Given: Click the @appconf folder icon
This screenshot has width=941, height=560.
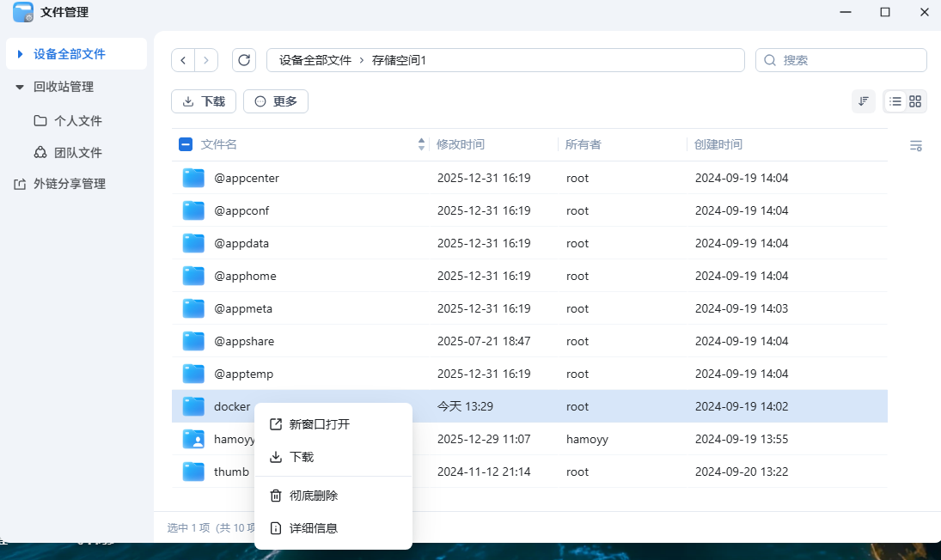Looking at the screenshot, I should click(x=193, y=210).
